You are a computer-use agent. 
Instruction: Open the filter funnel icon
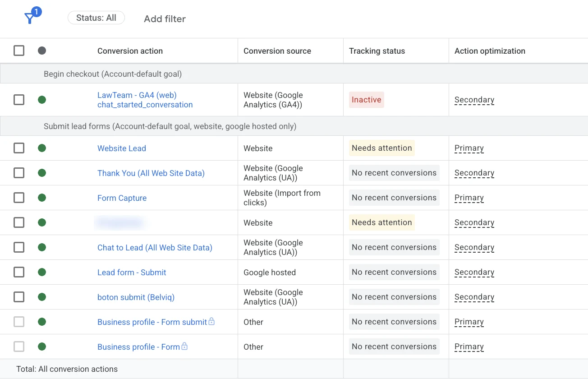30,18
